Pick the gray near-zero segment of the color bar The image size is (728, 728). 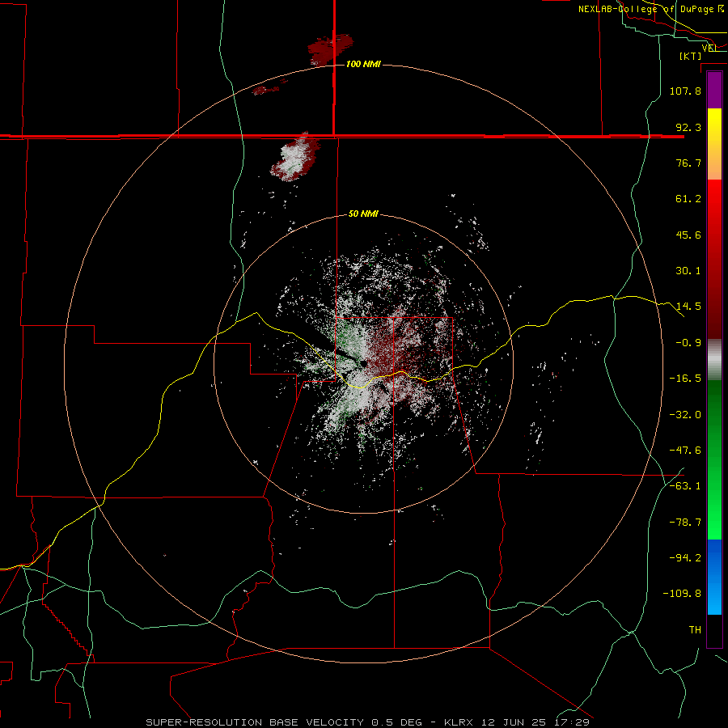pos(714,360)
